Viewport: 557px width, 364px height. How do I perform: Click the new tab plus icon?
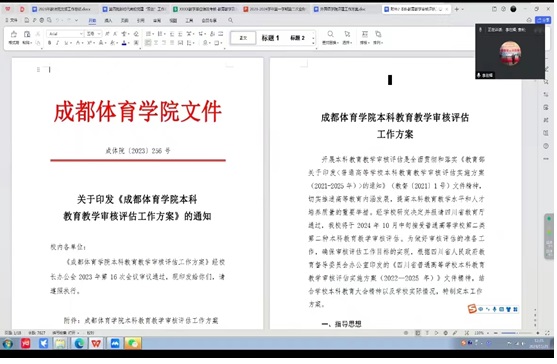click(457, 9)
